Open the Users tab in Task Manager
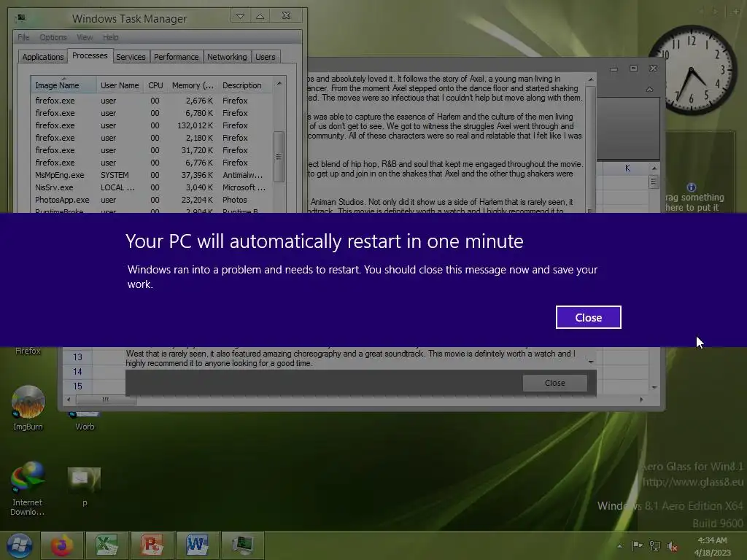The height and width of the screenshot is (560, 747). (x=266, y=57)
